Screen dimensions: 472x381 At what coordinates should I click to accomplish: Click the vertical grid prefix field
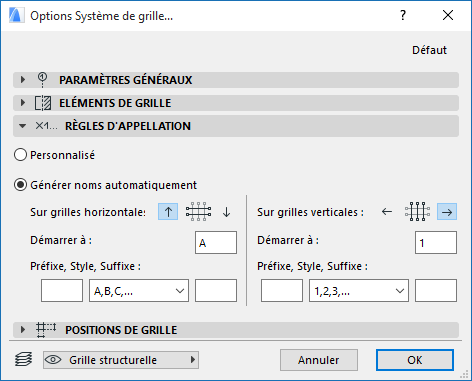click(x=282, y=291)
